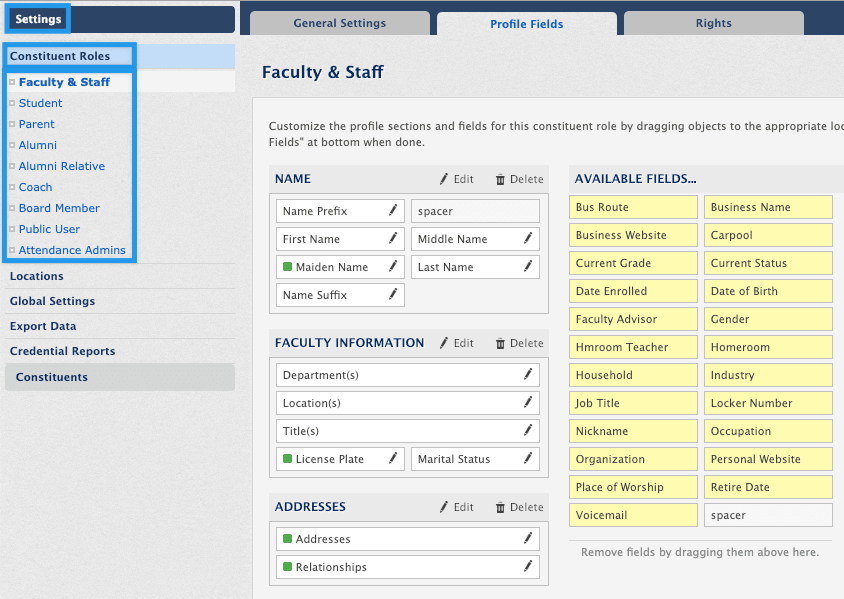Edit Title(s) field with pencil icon
Screen dimensions: 844x599
point(528,431)
